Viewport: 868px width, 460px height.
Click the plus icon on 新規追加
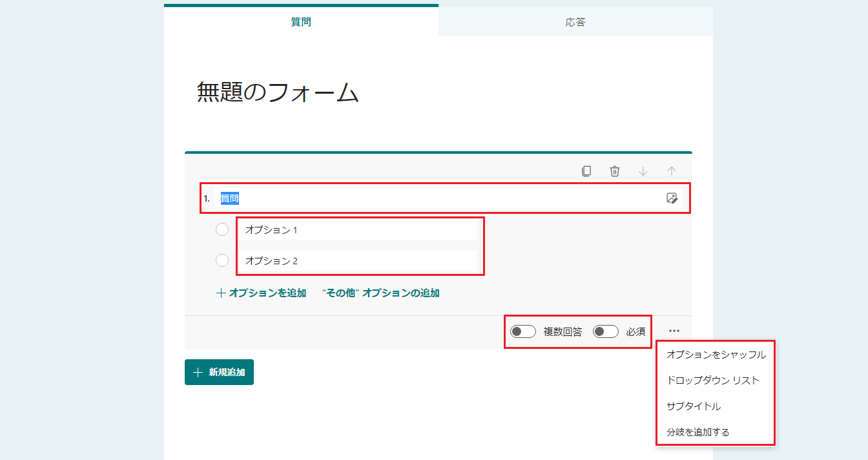click(198, 372)
